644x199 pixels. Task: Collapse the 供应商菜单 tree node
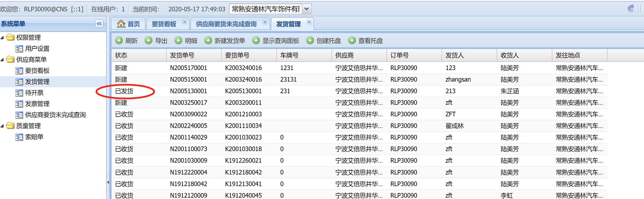click(2, 60)
